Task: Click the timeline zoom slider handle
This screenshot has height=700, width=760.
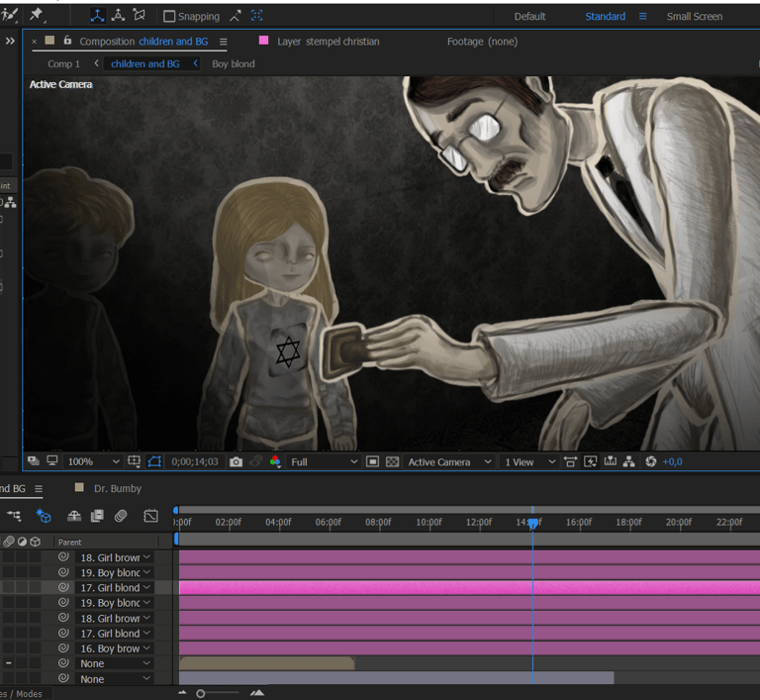Action: coord(201,693)
